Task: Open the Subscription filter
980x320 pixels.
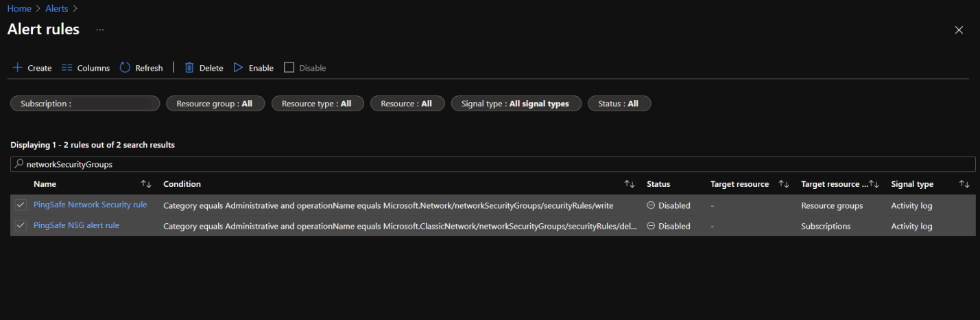Action: [85, 104]
